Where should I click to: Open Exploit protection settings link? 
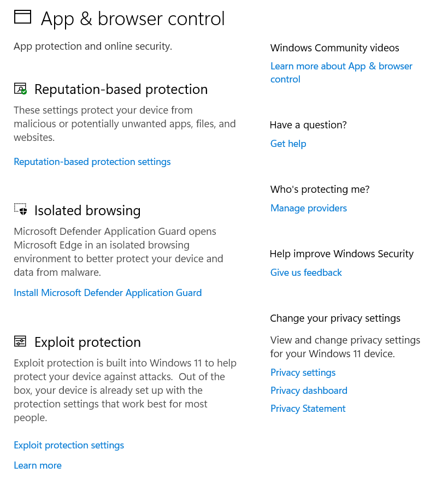[x=69, y=445]
